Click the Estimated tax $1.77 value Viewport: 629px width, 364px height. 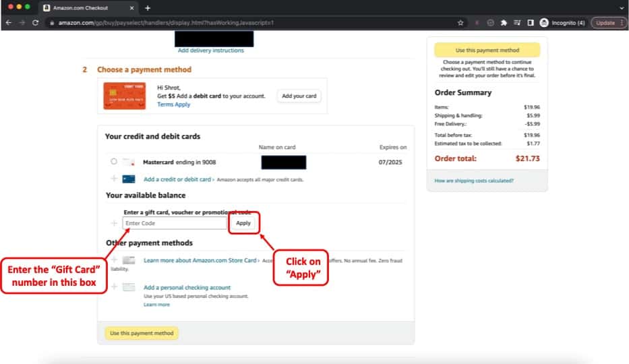(x=533, y=144)
